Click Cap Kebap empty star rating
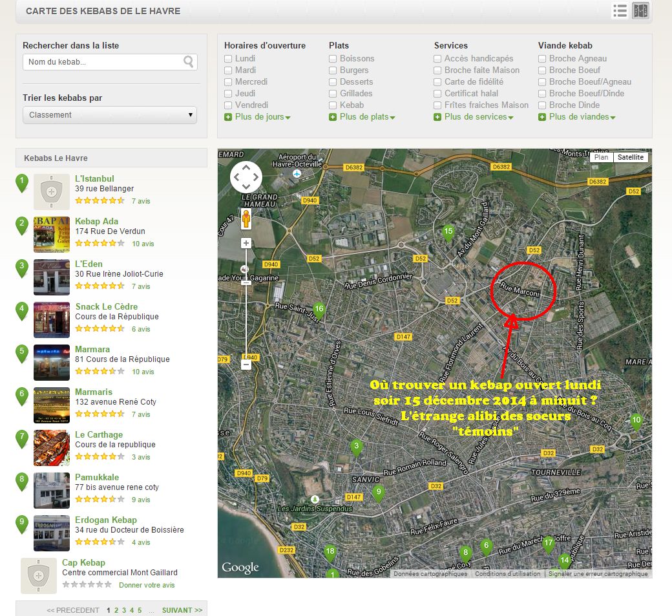Image resolution: width=672 pixels, height=616 pixels. 87,584
